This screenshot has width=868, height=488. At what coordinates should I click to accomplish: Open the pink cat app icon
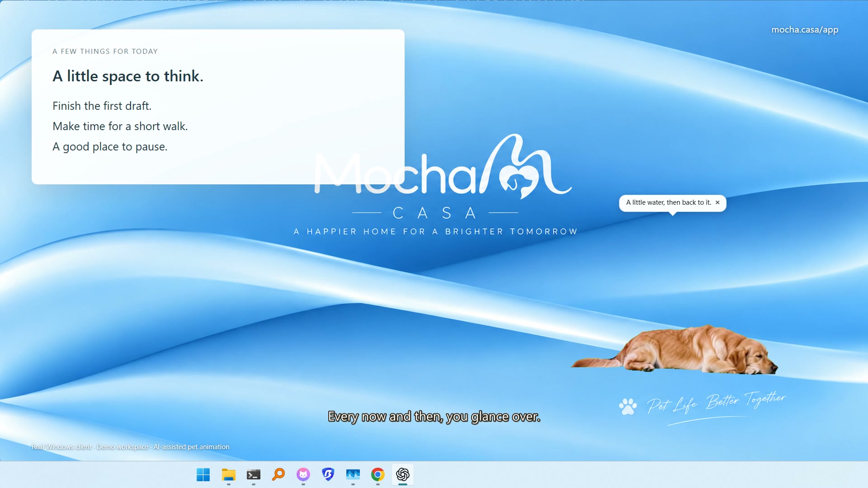pos(303,474)
